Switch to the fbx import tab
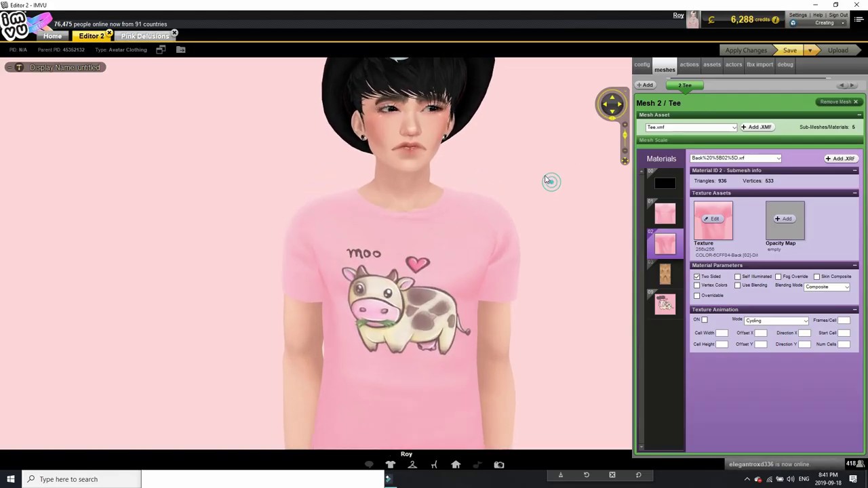This screenshot has height=488, width=868. [x=759, y=64]
